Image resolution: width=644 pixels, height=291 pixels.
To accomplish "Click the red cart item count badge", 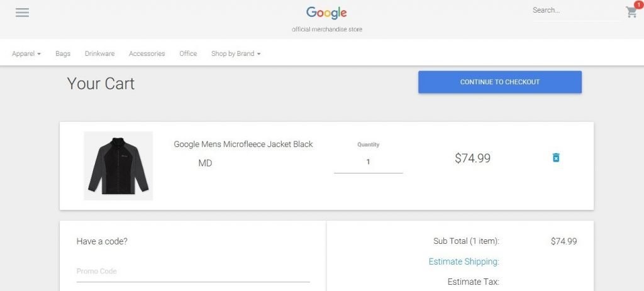I will (x=638, y=5).
